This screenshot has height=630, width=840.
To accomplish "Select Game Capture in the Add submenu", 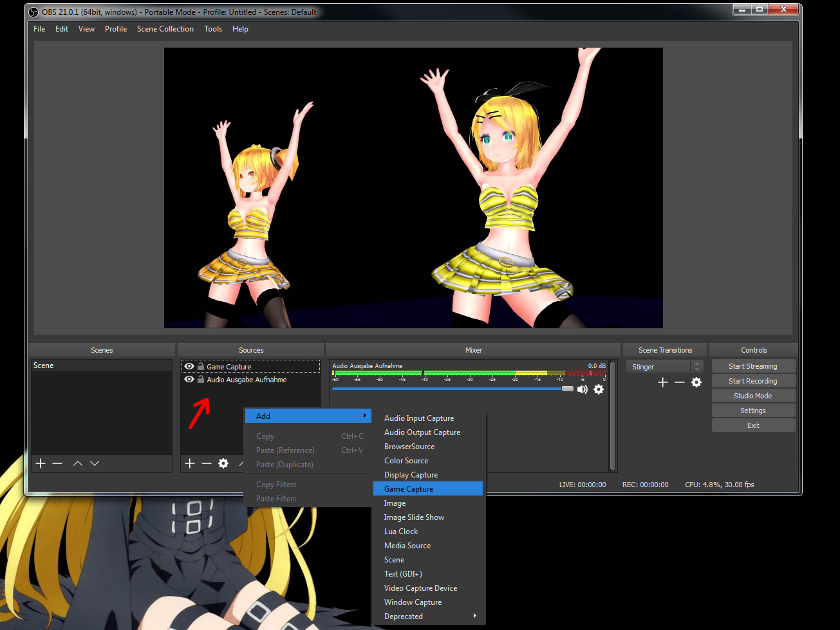I will (429, 489).
